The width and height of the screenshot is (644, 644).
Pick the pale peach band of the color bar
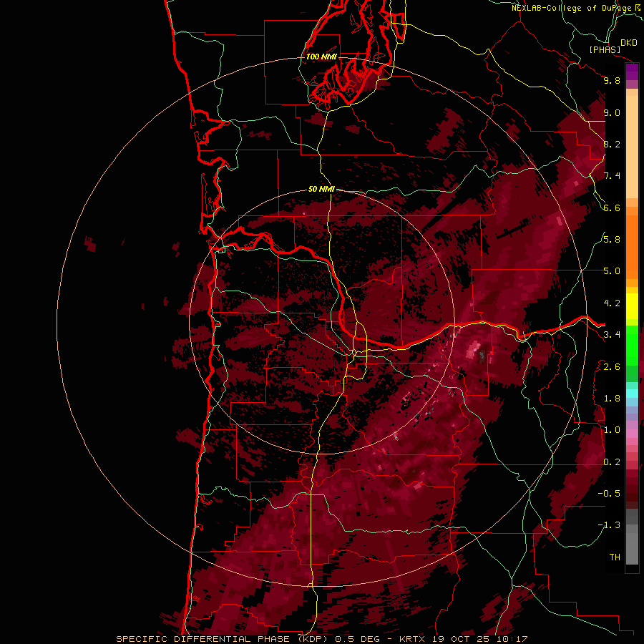632,148
